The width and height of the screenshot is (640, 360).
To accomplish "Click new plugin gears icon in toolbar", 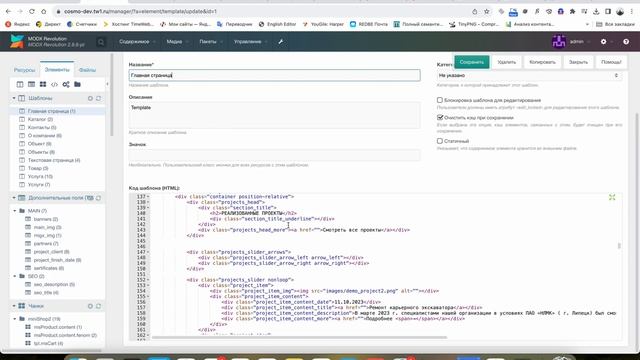I will [66, 84].
